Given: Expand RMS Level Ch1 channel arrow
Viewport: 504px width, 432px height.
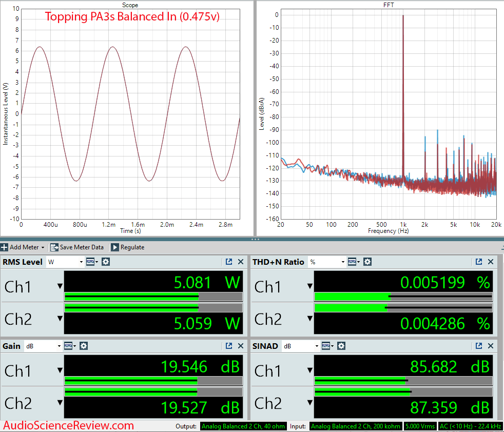Looking at the screenshot, I should pyautogui.click(x=60, y=286).
